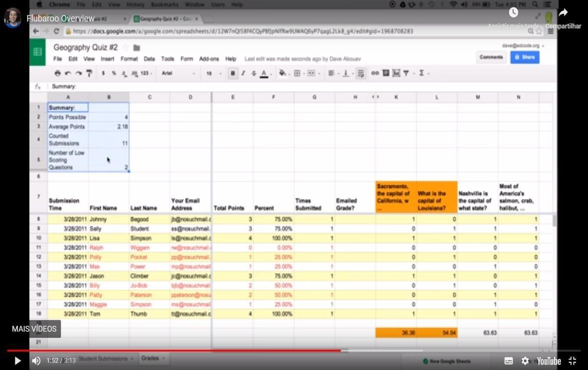
Task: Open the horizontal align dropdown
Action: pos(333,73)
